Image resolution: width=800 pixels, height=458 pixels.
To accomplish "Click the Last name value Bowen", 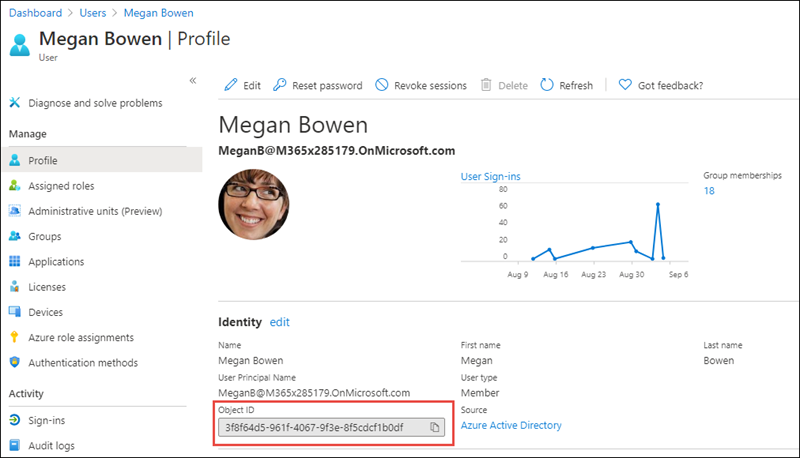I will point(718,361).
